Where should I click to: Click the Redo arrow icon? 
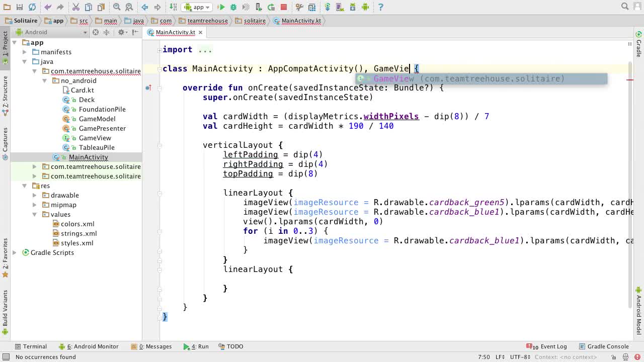60,7
